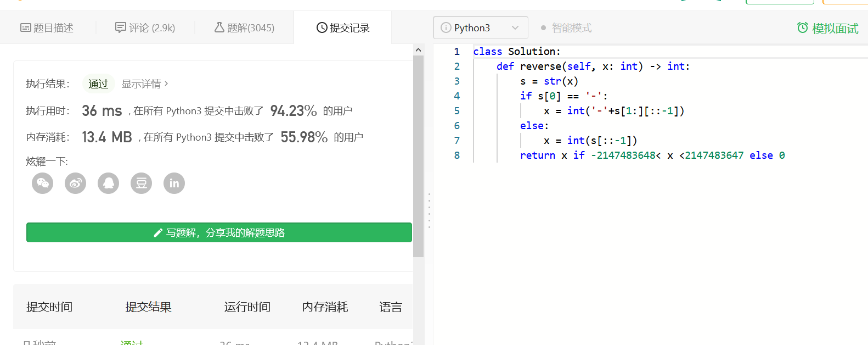Click the panel divider drag handle

429,211
